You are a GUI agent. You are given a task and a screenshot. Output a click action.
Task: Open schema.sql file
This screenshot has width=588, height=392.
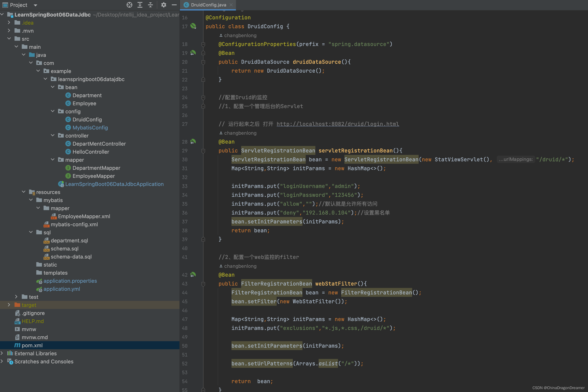point(64,248)
